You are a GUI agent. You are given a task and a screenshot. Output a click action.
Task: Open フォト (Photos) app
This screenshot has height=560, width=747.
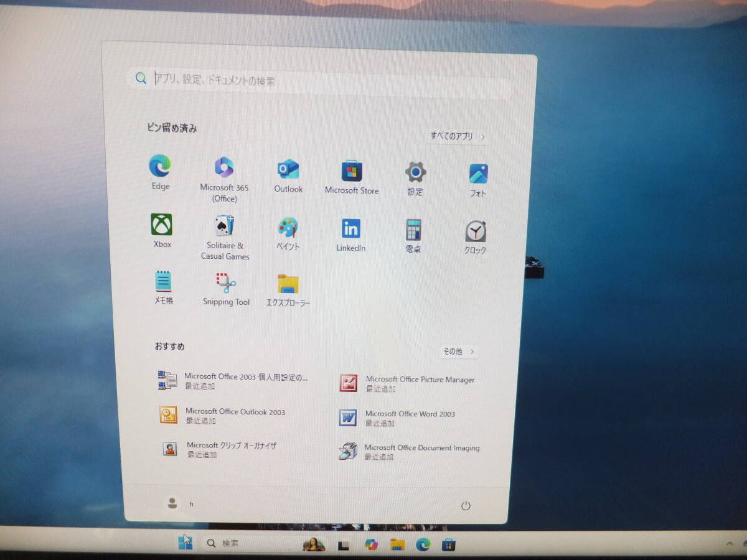pos(478,180)
